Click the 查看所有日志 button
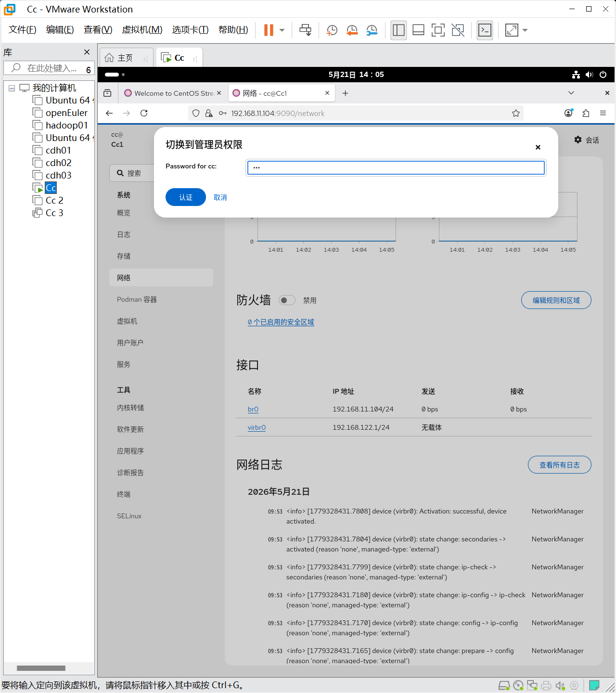 [x=560, y=465]
